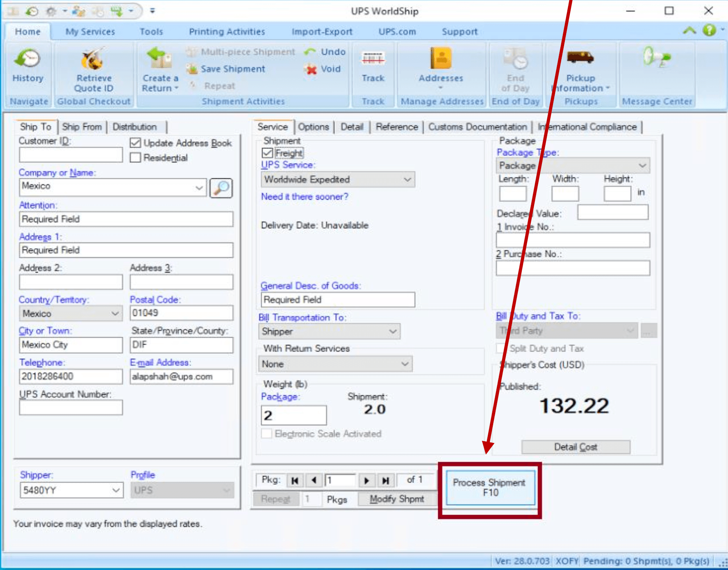Toggle the Split Duty and Tax checkbox
The width and height of the screenshot is (728, 570).
501,349
